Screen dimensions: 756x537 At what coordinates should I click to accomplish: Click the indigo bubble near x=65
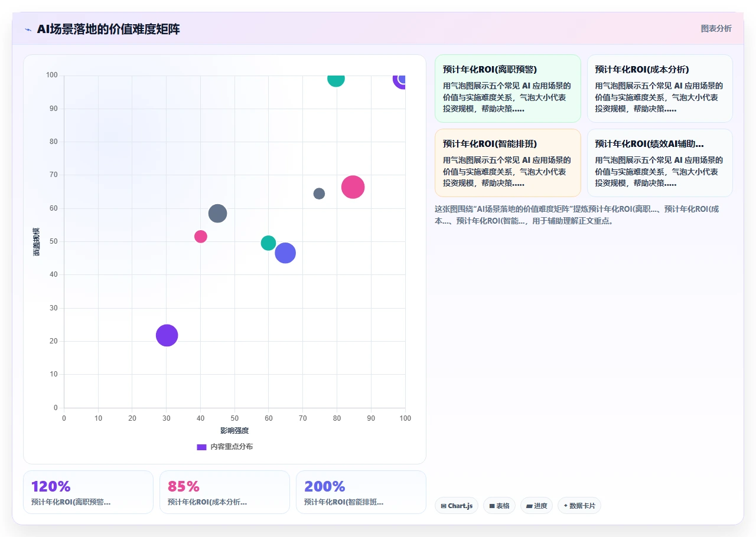tap(286, 253)
